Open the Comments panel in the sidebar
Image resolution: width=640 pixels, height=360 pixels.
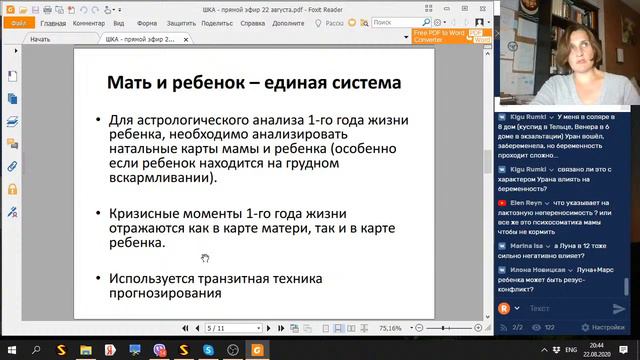click(12, 144)
